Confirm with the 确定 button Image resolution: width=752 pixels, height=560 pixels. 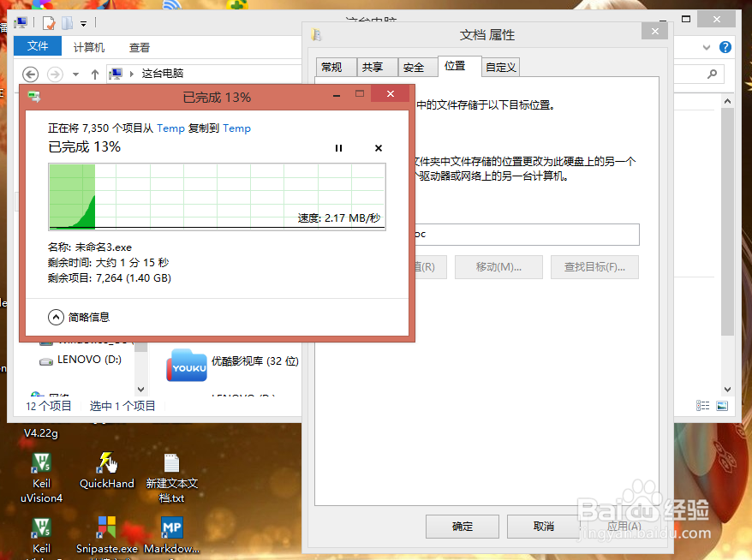coord(463,527)
